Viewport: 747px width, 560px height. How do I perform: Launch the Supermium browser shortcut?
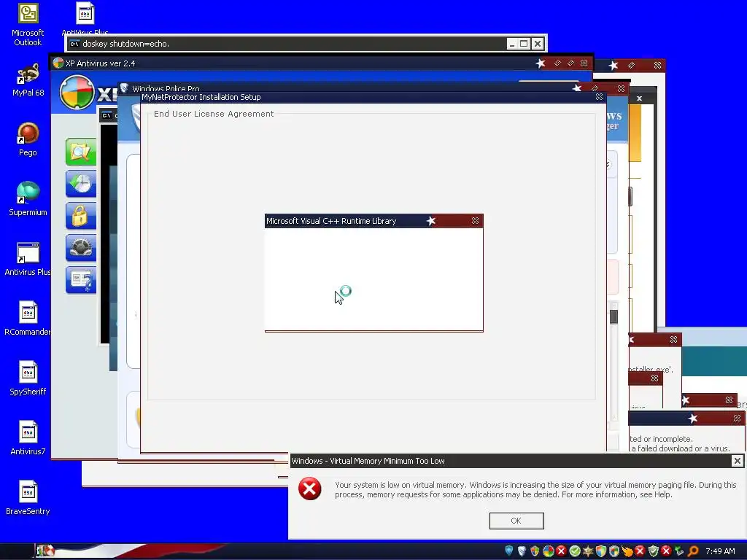pyautogui.click(x=28, y=192)
